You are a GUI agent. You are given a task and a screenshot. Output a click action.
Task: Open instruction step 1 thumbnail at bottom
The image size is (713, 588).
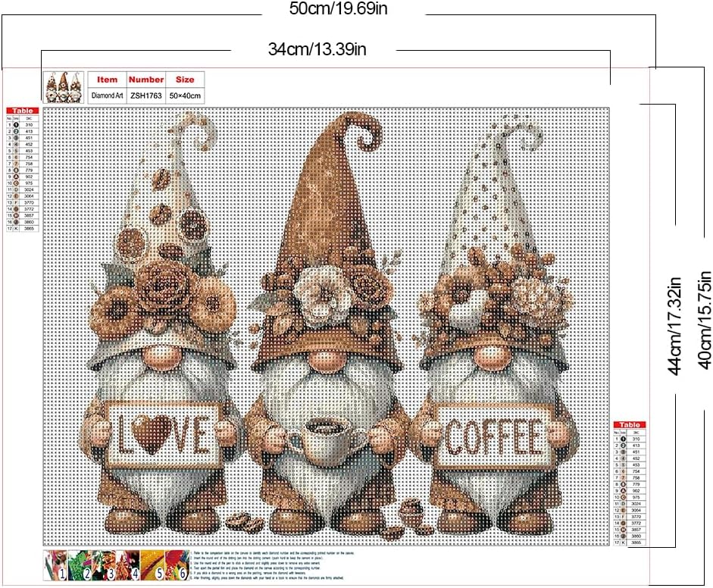tap(56, 565)
